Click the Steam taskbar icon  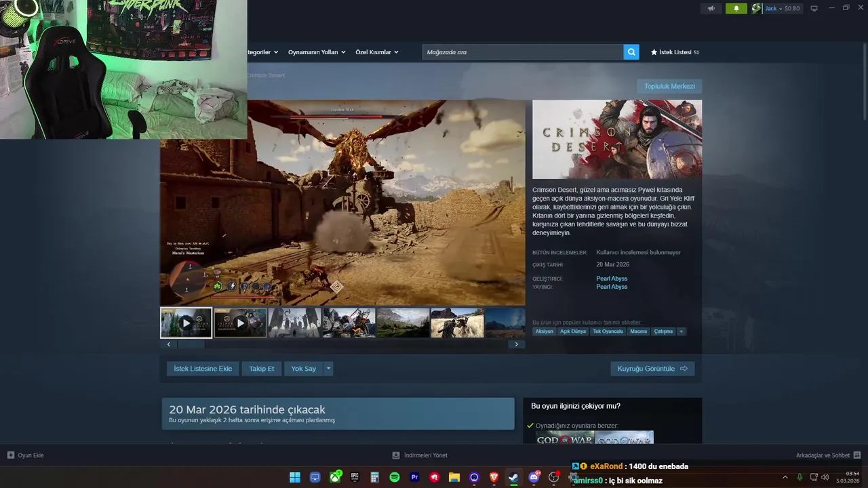pyautogui.click(x=514, y=477)
